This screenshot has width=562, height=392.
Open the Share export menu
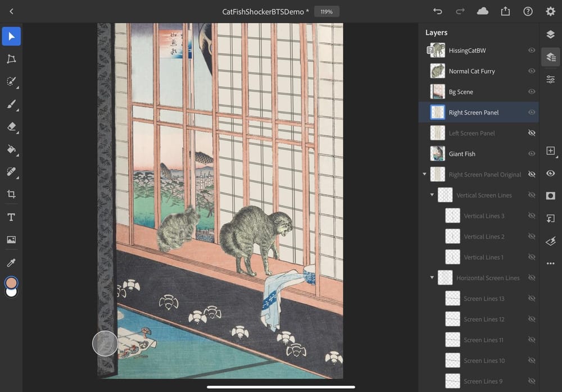pos(505,11)
